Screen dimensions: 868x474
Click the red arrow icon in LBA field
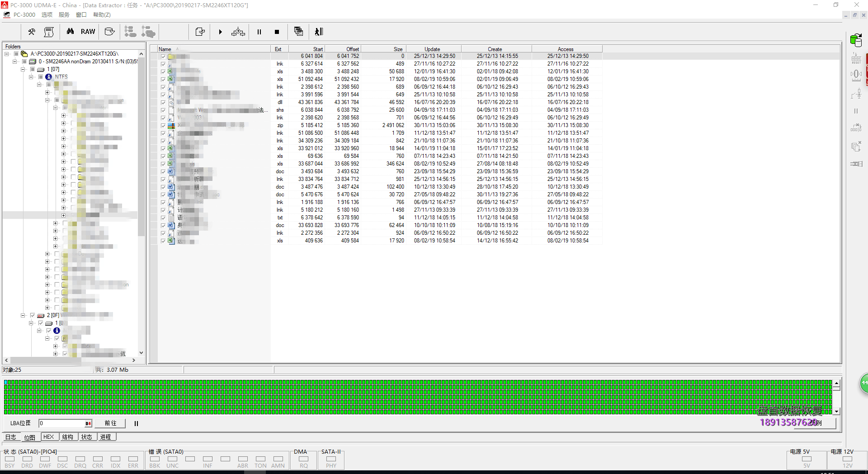coord(88,423)
